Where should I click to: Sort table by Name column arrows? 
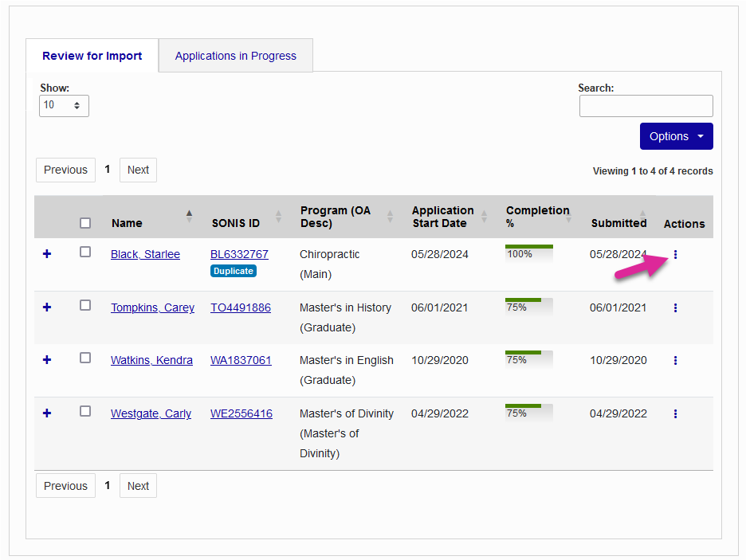tap(189, 217)
